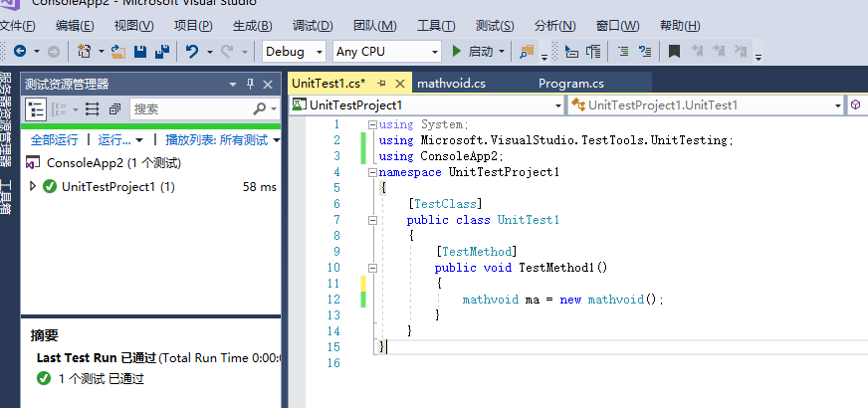The image size is (868, 408).
Task: Click the grayed Navigate Forward arrow icon
Action: coord(54,52)
